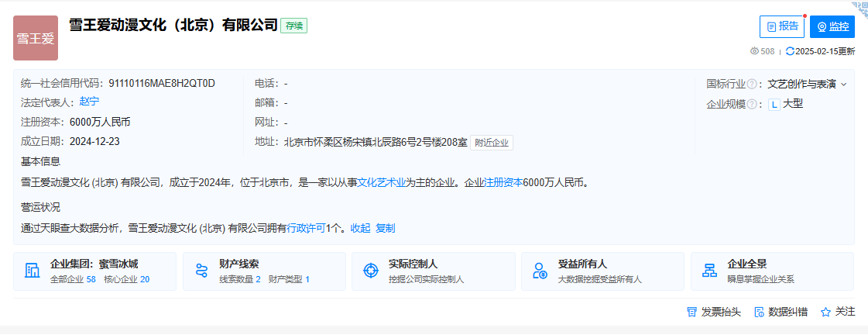Click the refresh icon beside 2025-02-15更新
This screenshot has height=335, width=868.
pyautogui.click(x=790, y=51)
